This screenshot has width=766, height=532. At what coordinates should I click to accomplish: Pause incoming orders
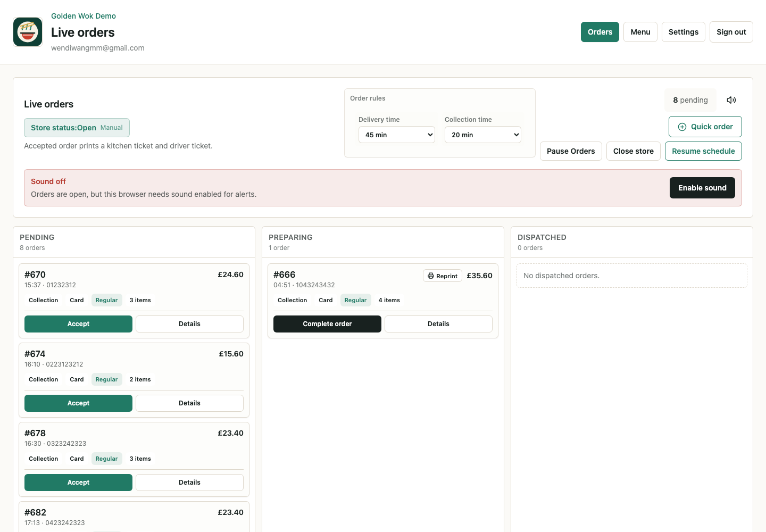coord(571,151)
